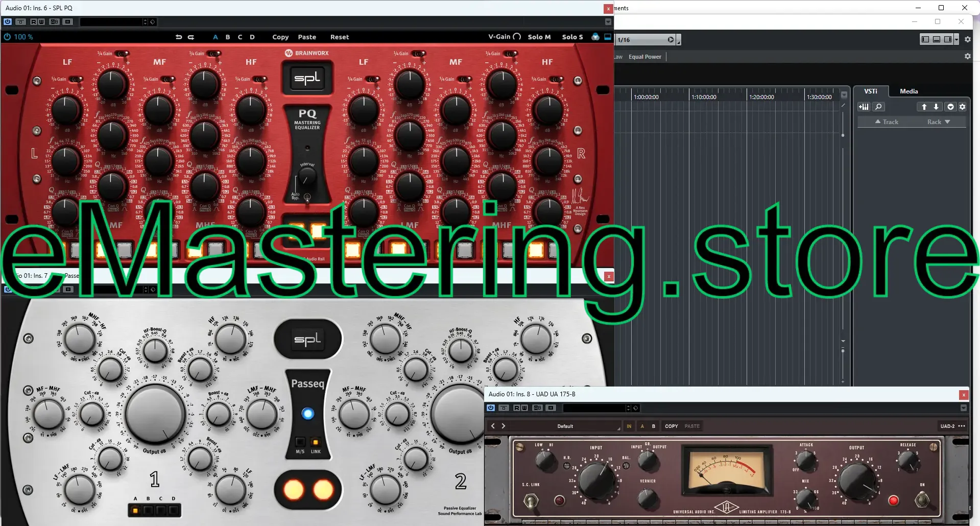Toggle the M/S button on Passeq
Screen dimensions: 980x526
click(x=300, y=442)
